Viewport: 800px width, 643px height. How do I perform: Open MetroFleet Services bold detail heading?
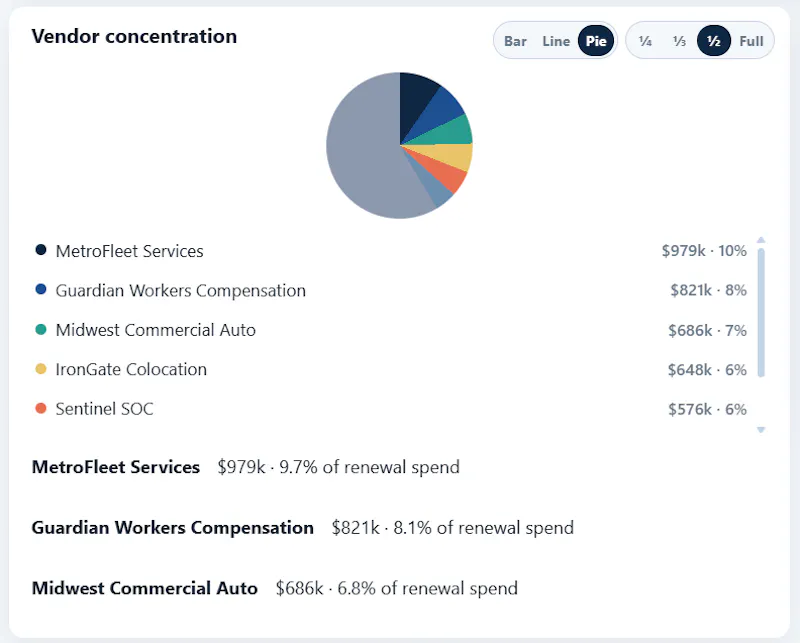point(116,467)
